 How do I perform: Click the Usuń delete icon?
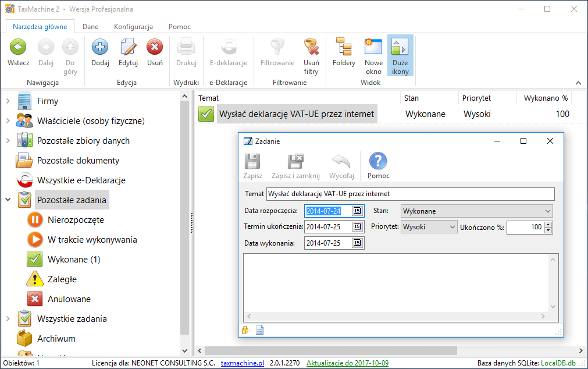coord(155,48)
